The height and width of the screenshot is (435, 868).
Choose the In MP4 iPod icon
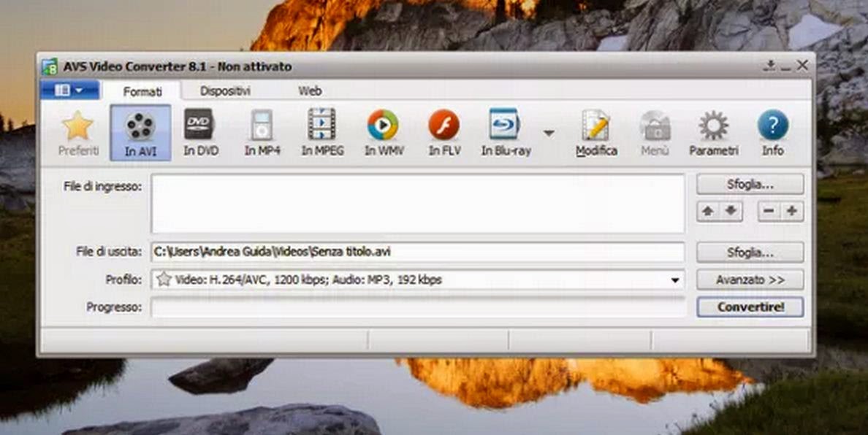click(262, 134)
